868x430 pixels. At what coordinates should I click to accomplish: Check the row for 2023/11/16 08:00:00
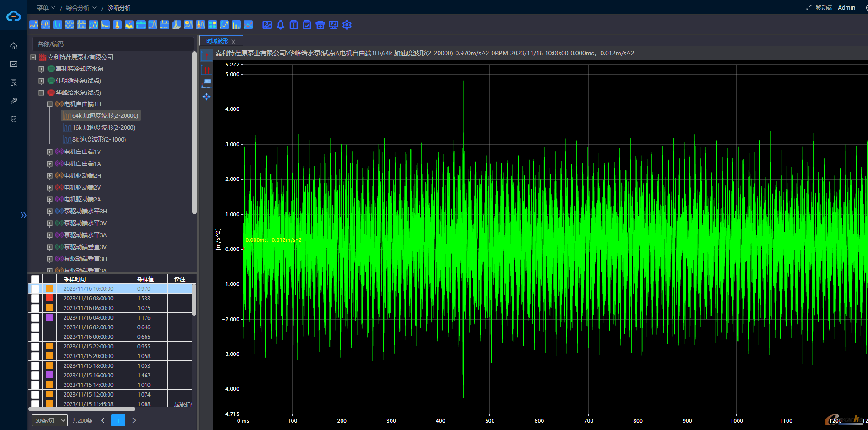35,298
